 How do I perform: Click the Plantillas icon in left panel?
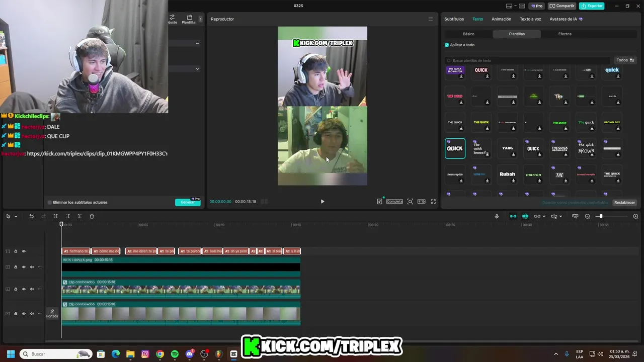click(189, 19)
